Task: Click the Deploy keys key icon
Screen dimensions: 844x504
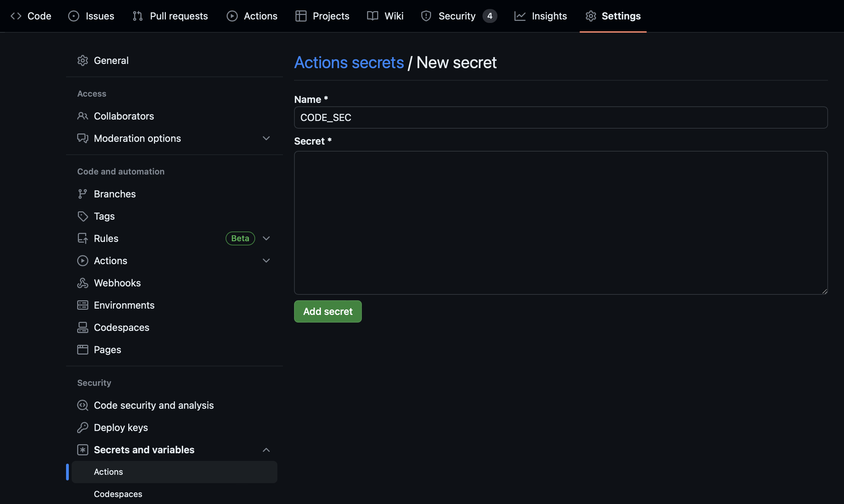Action: pos(82,428)
